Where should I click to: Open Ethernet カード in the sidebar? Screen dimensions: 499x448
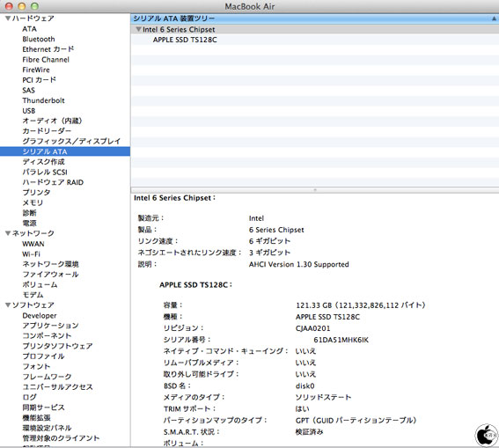(x=48, y=49)
